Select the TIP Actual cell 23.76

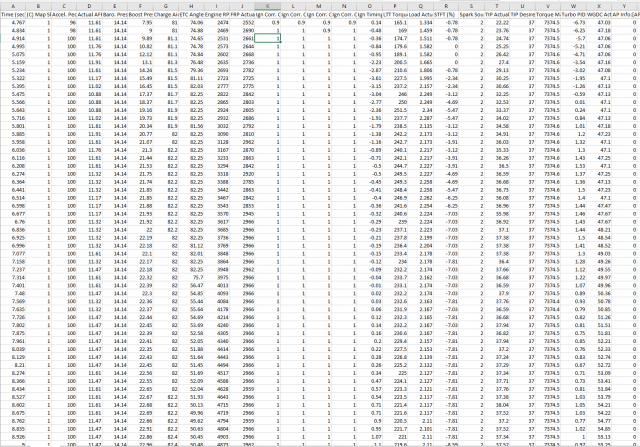tap(497, 30)
